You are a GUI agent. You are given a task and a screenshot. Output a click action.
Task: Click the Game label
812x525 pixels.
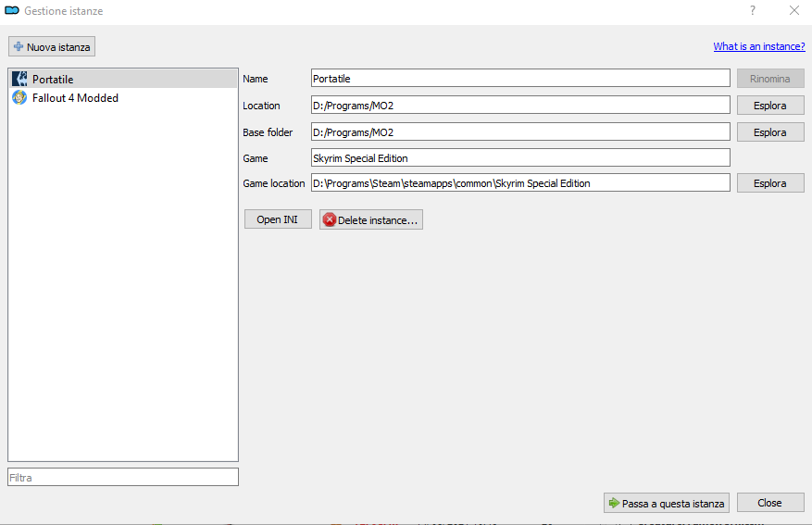tap(256, 158)
